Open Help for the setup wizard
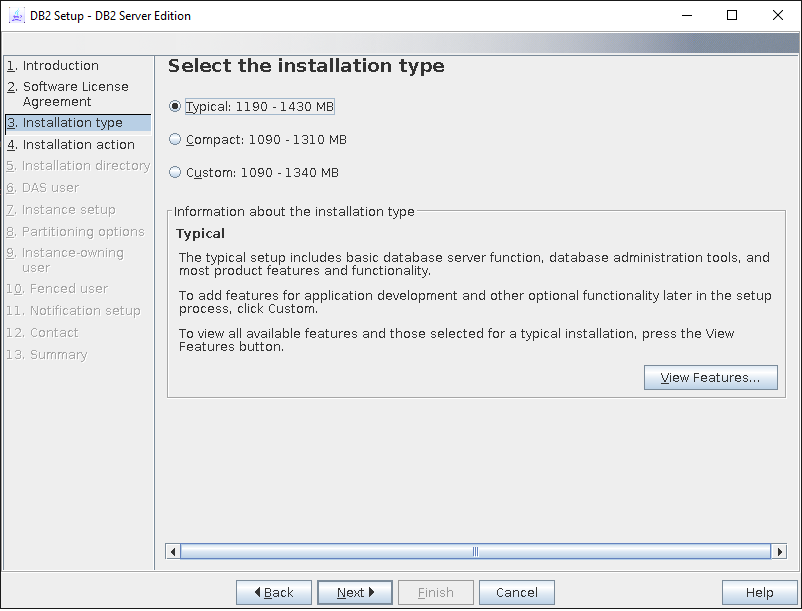Screen dimensions: 802x611 click(x=759, y=593)
